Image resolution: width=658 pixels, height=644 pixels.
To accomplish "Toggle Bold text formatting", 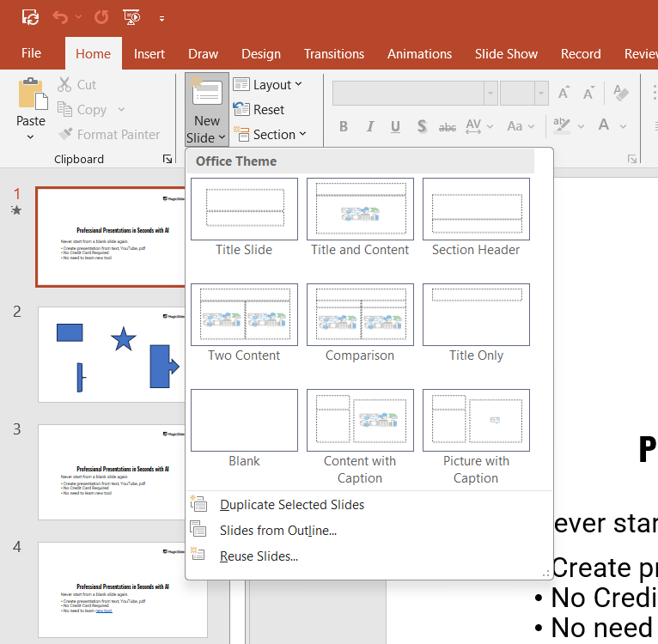I will click(x=344, y=126).
